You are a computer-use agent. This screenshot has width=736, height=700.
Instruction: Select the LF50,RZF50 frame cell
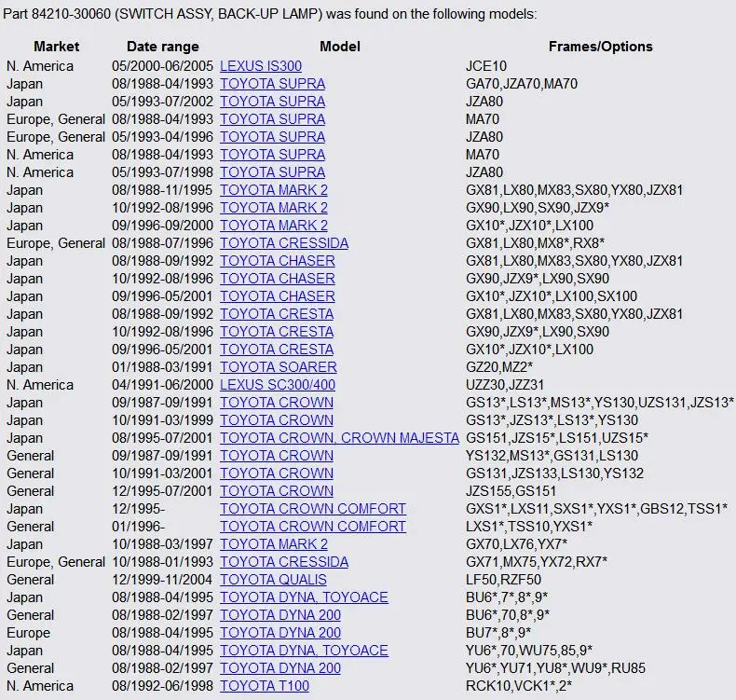[503, 581]
